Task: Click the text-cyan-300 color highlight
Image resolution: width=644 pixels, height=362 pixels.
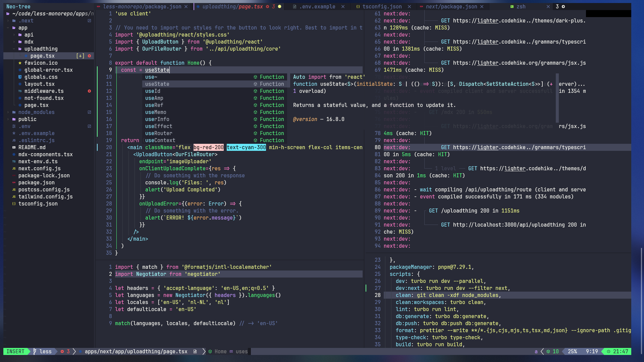Action: [246, 147]
